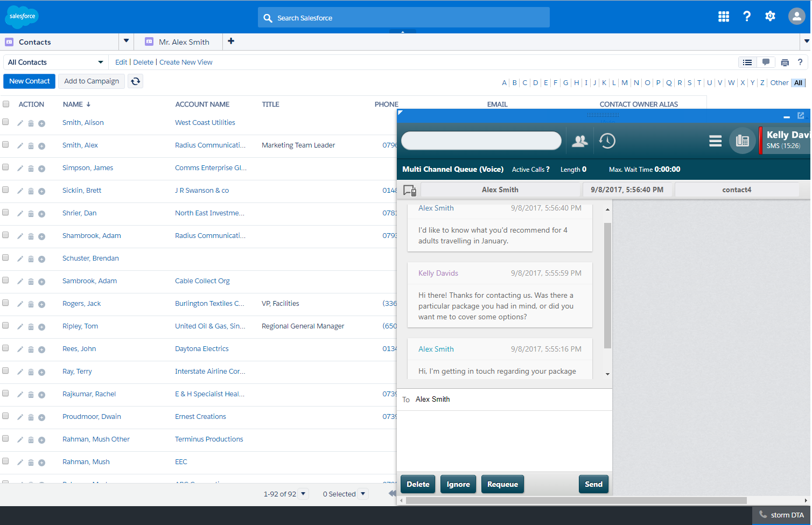Open contact Rogers, Jack
The image size is (812, 525).
tap(81, 304)
